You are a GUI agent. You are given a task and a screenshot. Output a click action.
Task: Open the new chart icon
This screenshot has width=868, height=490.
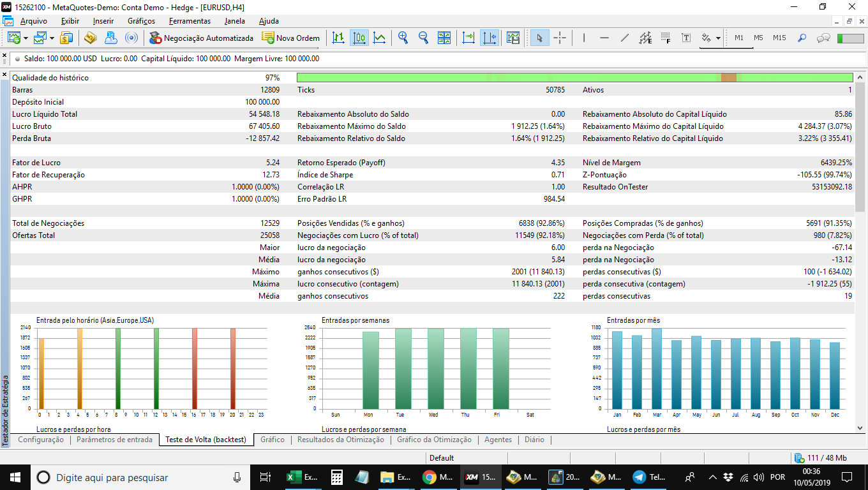[x=14, y=38]
